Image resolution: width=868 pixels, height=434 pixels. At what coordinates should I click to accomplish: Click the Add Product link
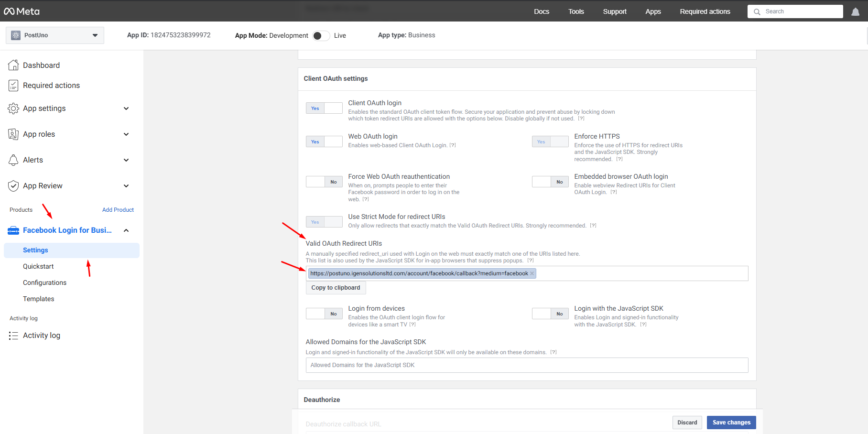coord(118,210)
